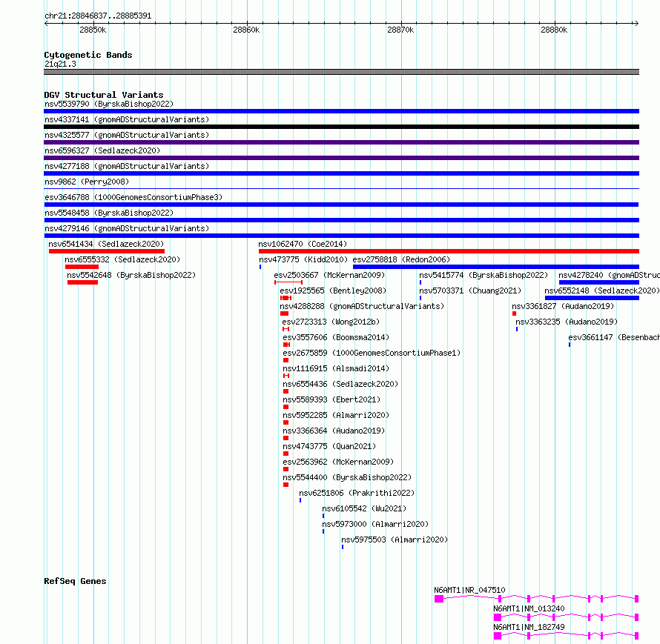Select the 28850k ruler label
Image resolution: width=660 pixels, height=644 pixels.
coord(93,30)
